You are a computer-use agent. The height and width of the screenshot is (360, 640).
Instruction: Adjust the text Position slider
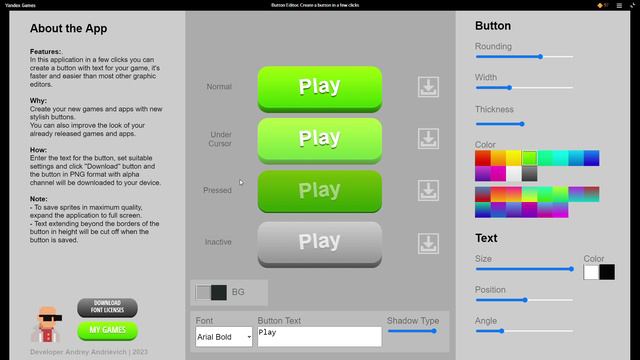coord(524,300)
